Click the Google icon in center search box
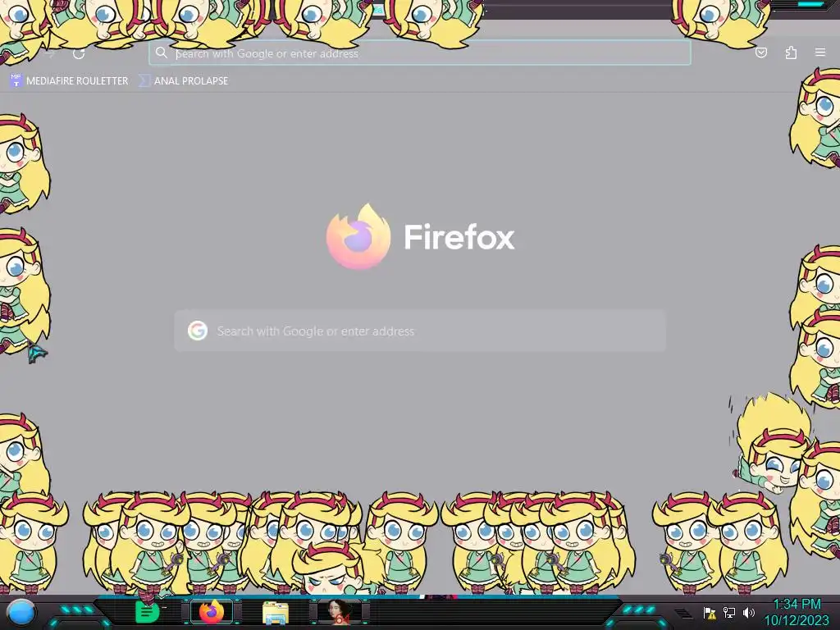840x630 pixels. [198, 331]
